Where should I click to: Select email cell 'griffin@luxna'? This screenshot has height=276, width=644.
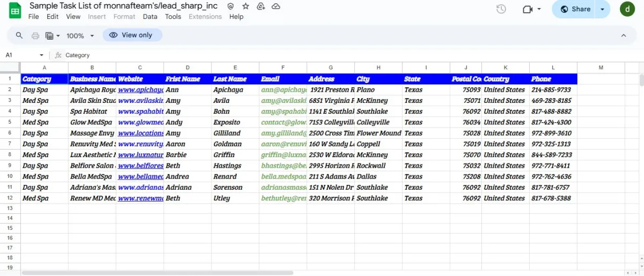(283, 155)
